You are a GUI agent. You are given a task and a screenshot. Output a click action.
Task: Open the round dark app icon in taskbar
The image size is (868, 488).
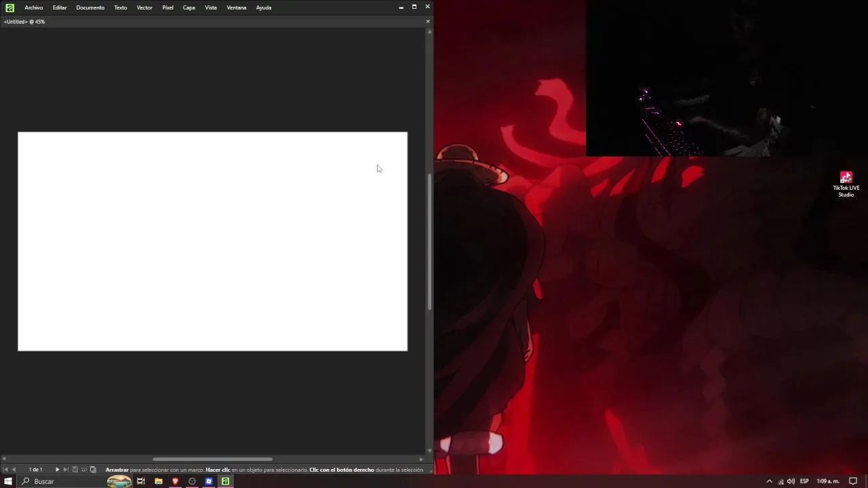coord(192,481)
